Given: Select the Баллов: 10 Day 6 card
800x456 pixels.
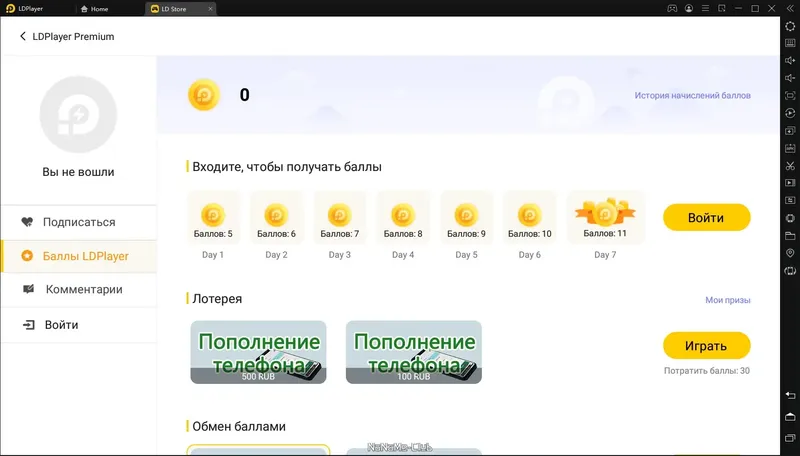Looking at the screenshot, I should tap(530, 218).
